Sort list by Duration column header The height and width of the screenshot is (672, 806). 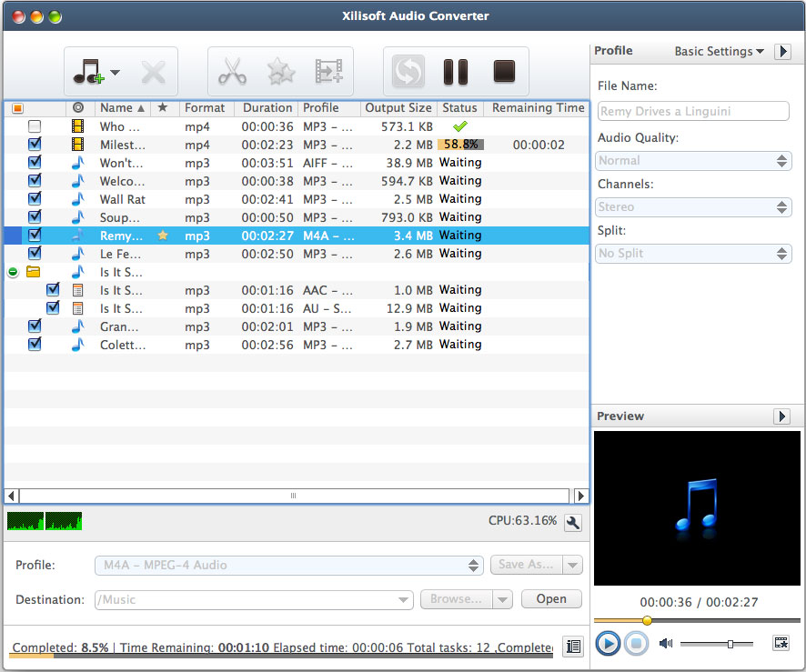pyautogui.click(x=267, y=108)
